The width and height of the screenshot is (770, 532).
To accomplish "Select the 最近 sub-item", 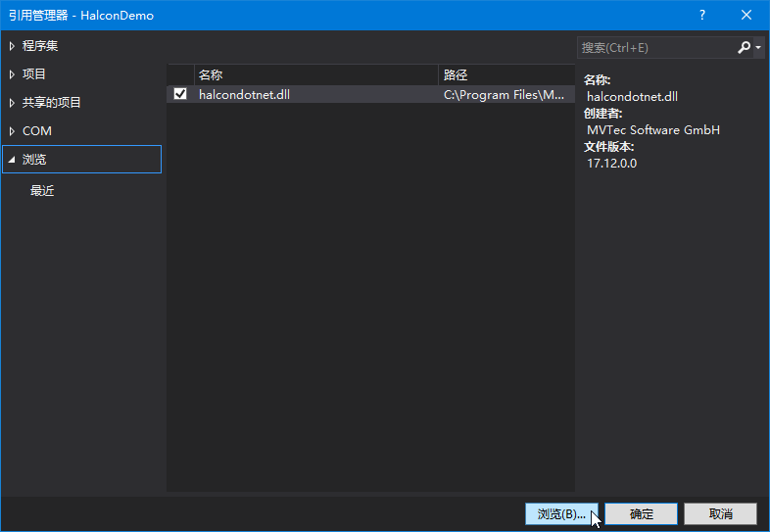I will (x=42, y=191).
